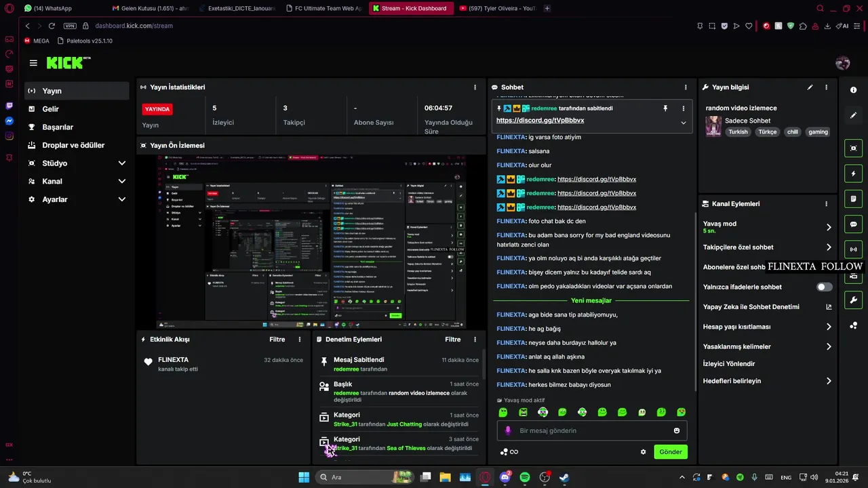Click Filtre in Denetim Eylemleri panel

pyautogui.click(x=453, y=340)
